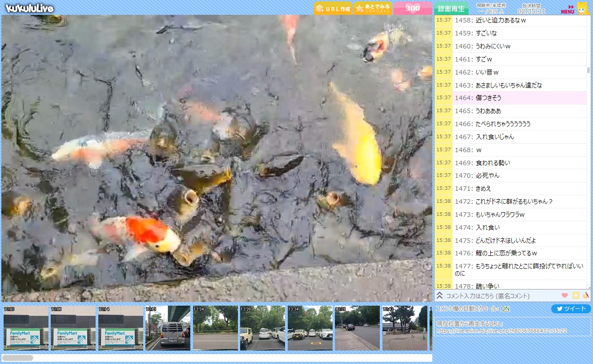The image size is (593, 364).
Task: Select the 録画再生 tab
Action: point(451,9)
